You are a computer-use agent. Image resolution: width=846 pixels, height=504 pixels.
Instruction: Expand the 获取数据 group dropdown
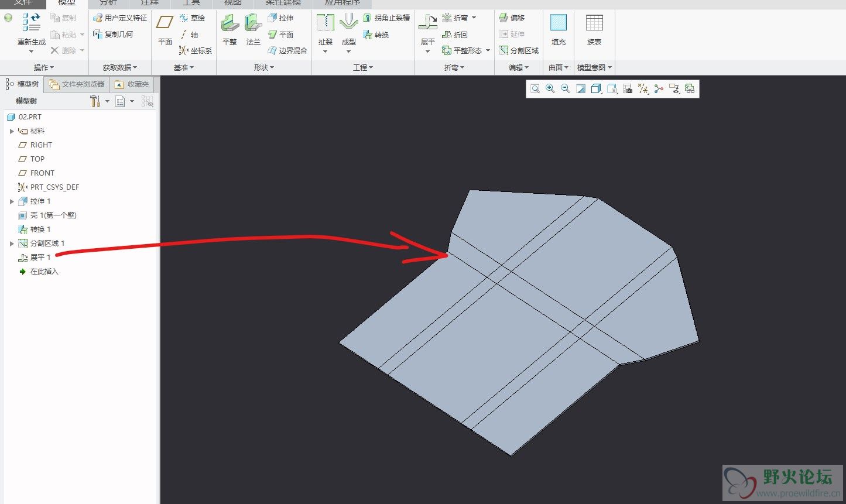tap(120, 68)
